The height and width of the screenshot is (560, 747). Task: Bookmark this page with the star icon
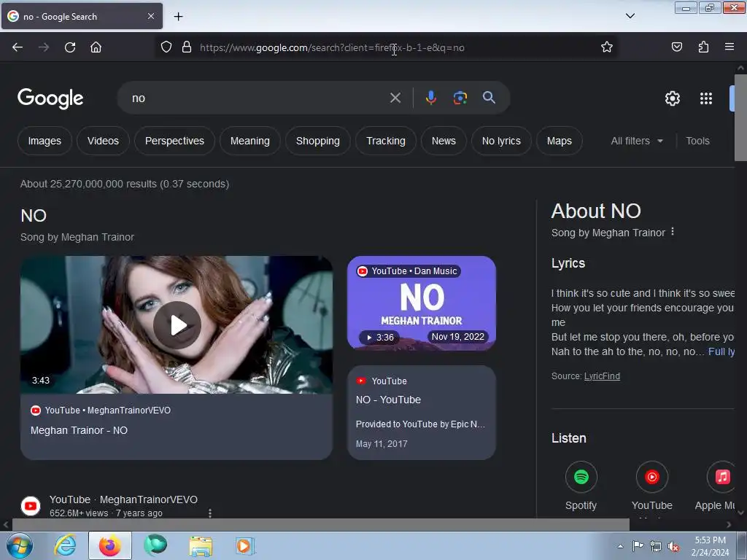point(606,47)
